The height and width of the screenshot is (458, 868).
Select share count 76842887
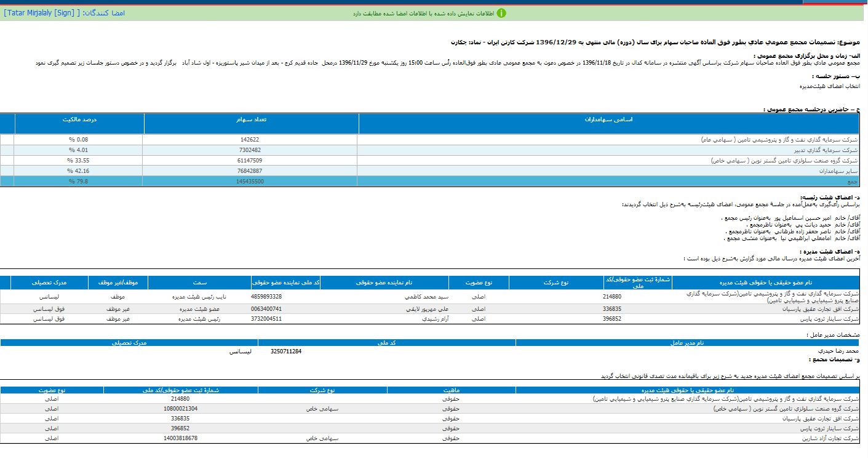tap(250, 171)
